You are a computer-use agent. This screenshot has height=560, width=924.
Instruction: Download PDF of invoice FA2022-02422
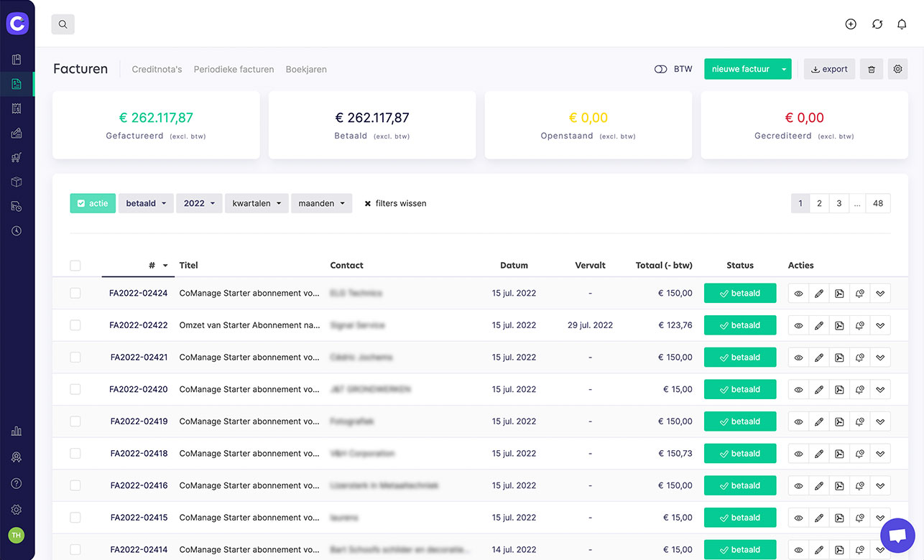[839, 325]
